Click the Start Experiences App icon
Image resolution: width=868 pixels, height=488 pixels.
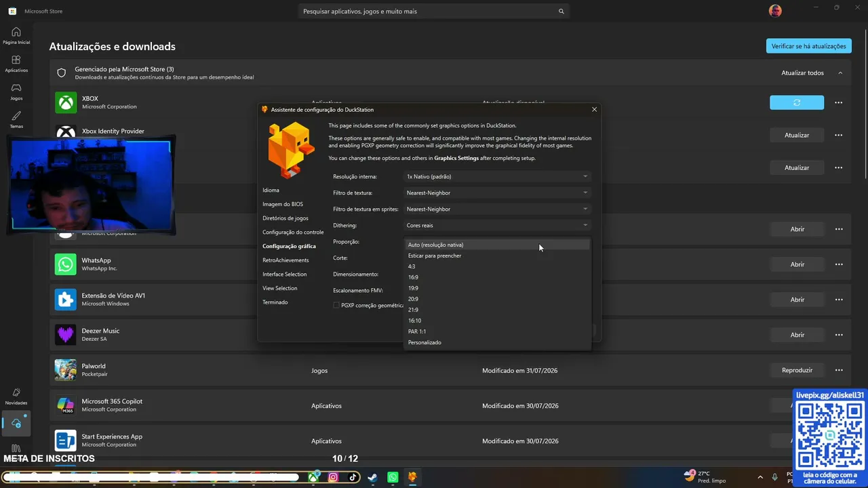(66, 441)
